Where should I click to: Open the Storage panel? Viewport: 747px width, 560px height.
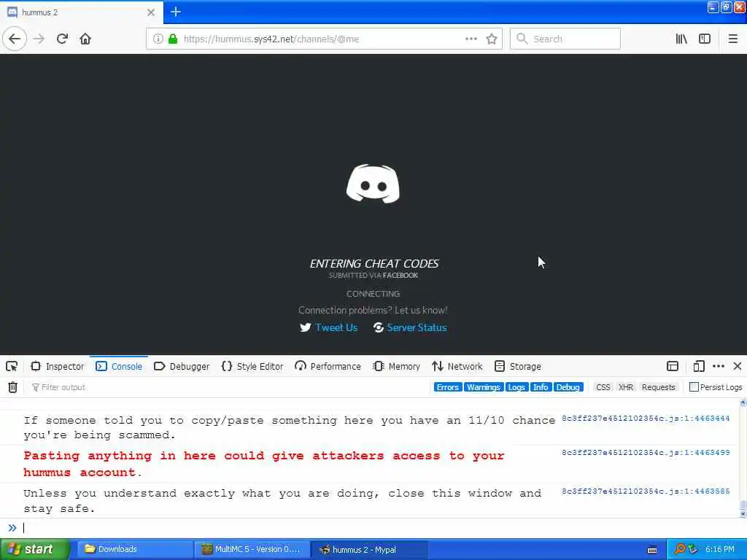(518, 366)
